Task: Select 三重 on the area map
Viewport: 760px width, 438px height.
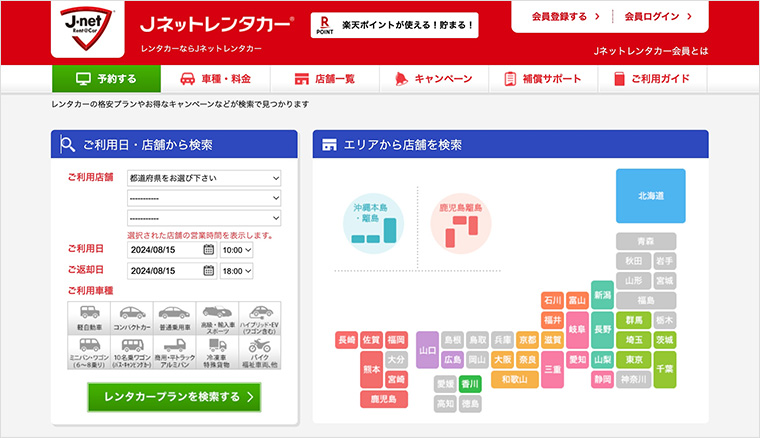Action: pos(553,369)
